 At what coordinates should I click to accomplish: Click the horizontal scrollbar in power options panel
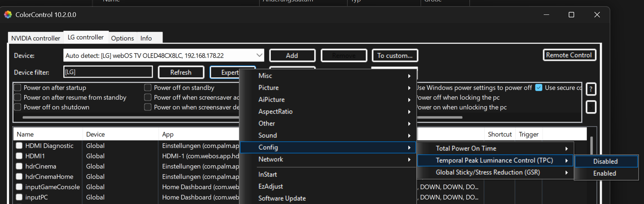pos(242,117)
